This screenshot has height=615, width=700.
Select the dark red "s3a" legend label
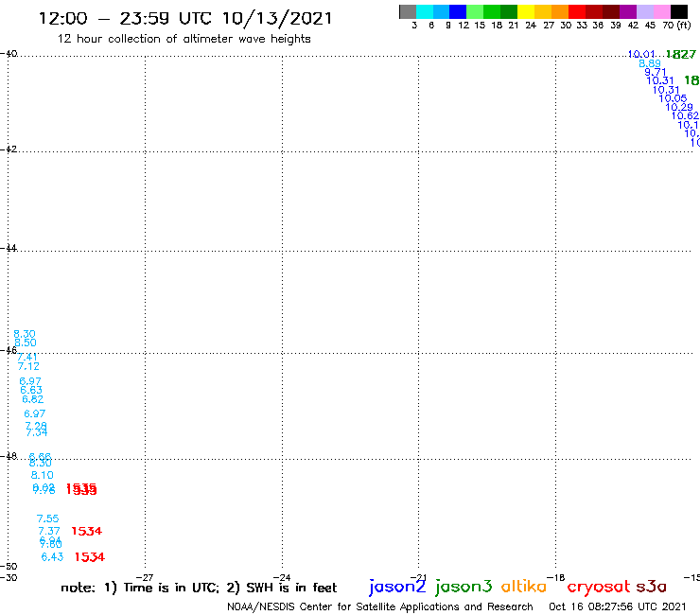(651, 587)
